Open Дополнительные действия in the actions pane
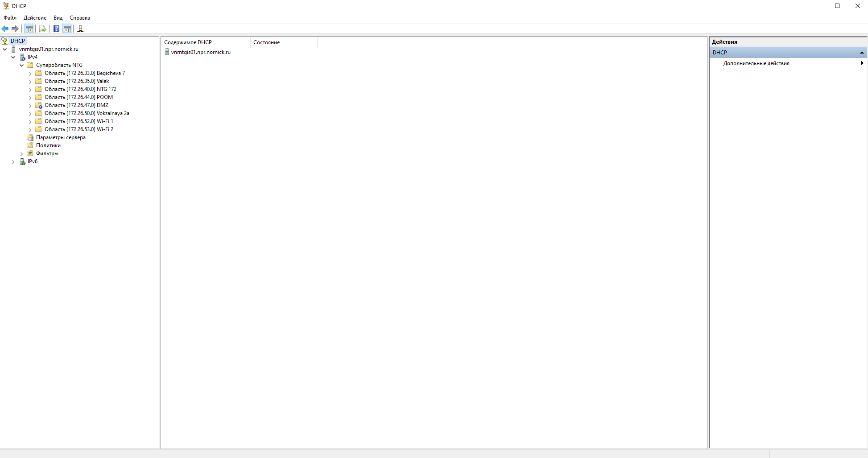This screenshot has height=458, width=868. coord(756,63)
